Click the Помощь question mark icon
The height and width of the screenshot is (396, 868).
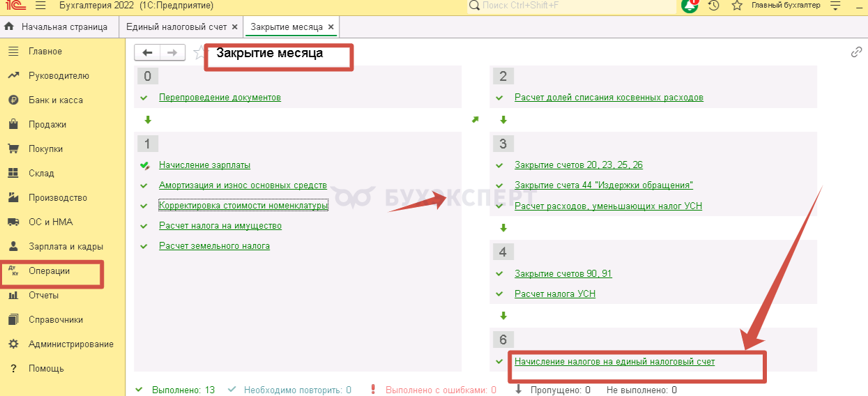coord(13,369)
